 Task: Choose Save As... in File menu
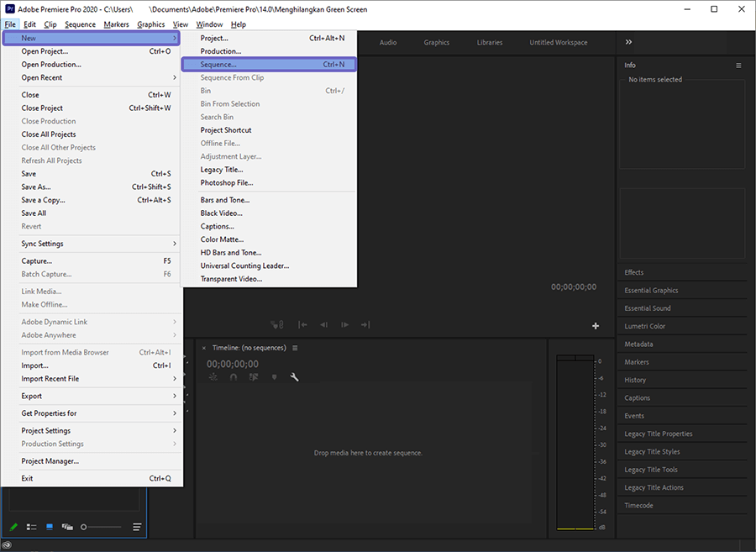(92, 187)
